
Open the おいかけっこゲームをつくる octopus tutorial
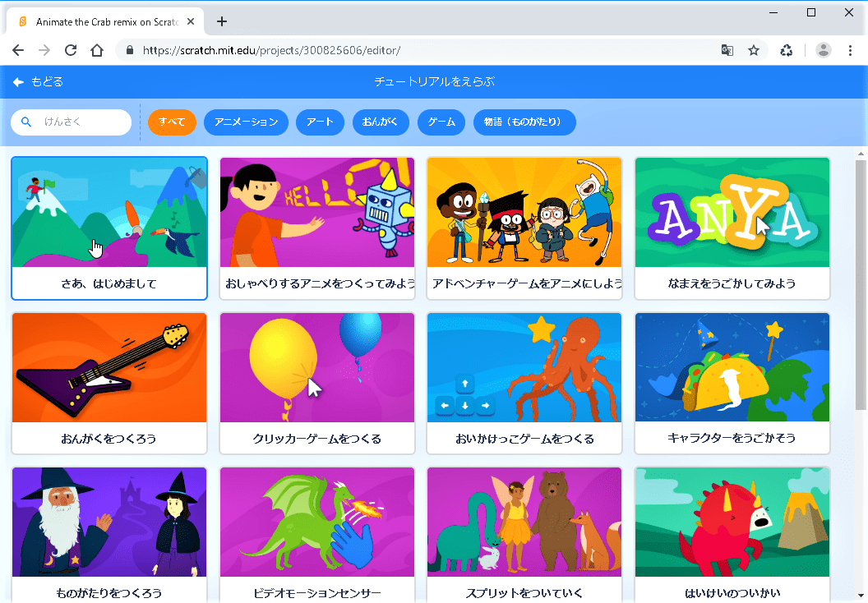[524, 384]
